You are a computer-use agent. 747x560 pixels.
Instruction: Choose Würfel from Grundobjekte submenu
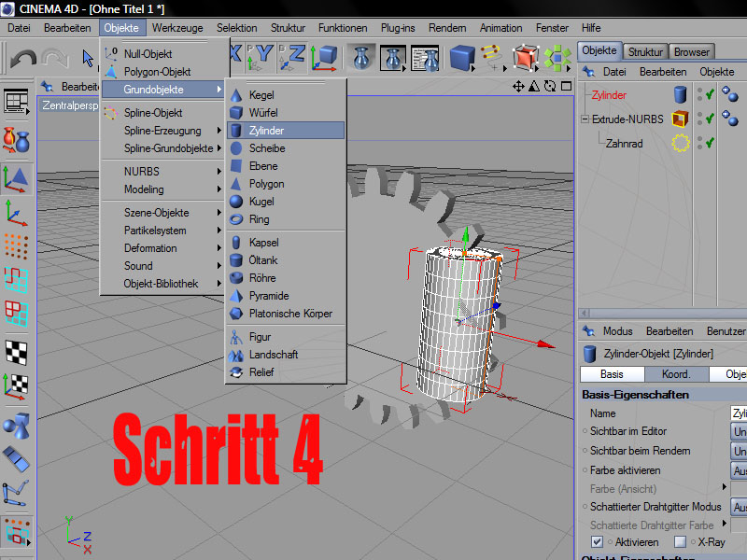point(286,113)
